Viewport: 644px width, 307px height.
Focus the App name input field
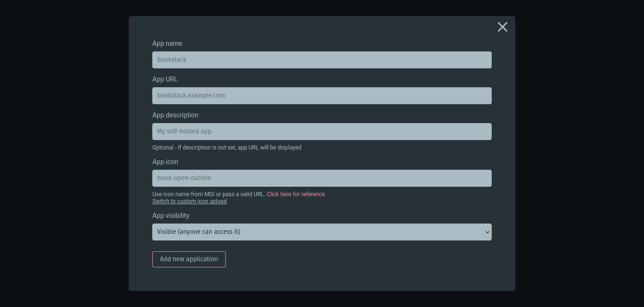(x=322, y=60)
